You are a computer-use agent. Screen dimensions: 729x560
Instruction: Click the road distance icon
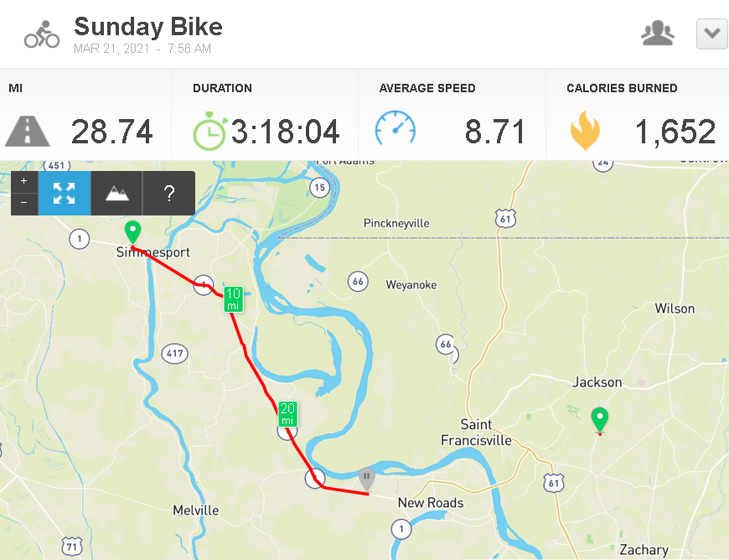tap(28, 131)
